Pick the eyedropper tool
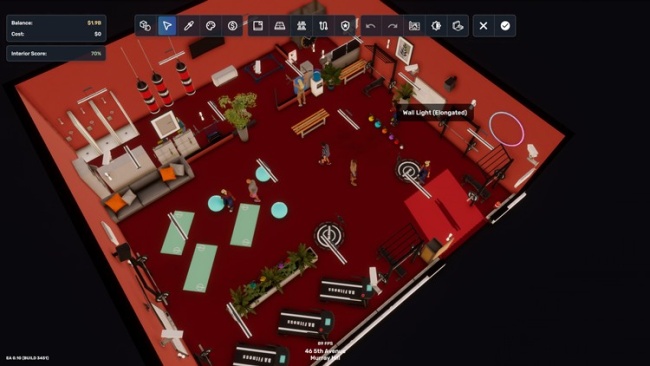The width and height of the screenshot is (650, 366). (x=189, y=26)
